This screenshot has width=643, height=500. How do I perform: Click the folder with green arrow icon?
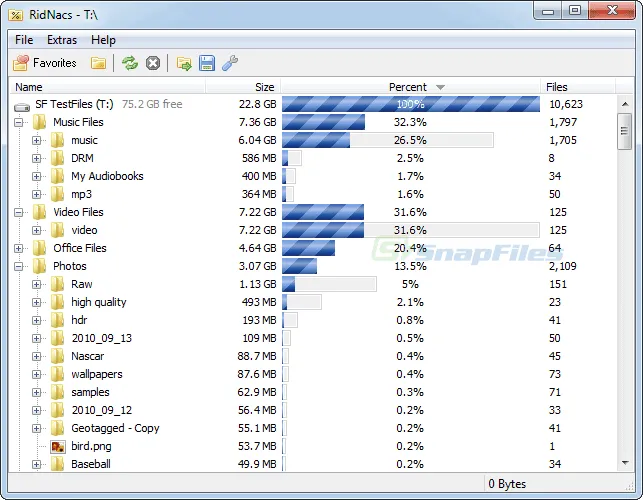coord(184,64)
